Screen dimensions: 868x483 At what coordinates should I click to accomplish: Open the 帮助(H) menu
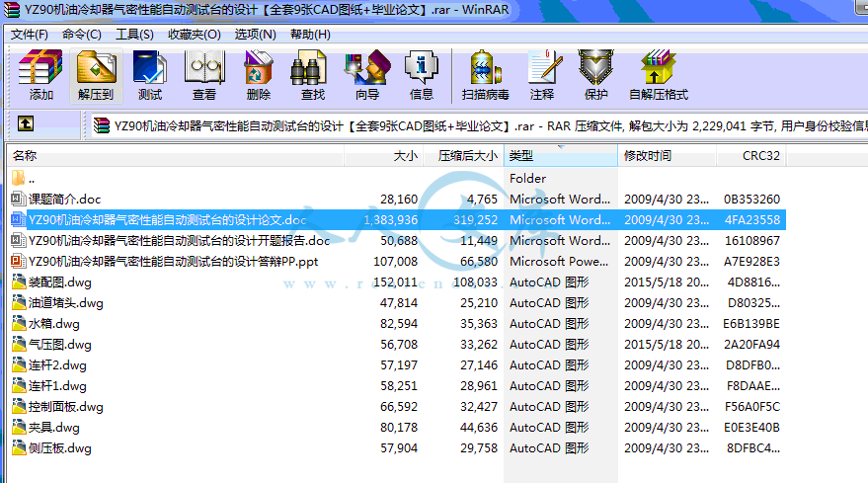click(310, 35)
